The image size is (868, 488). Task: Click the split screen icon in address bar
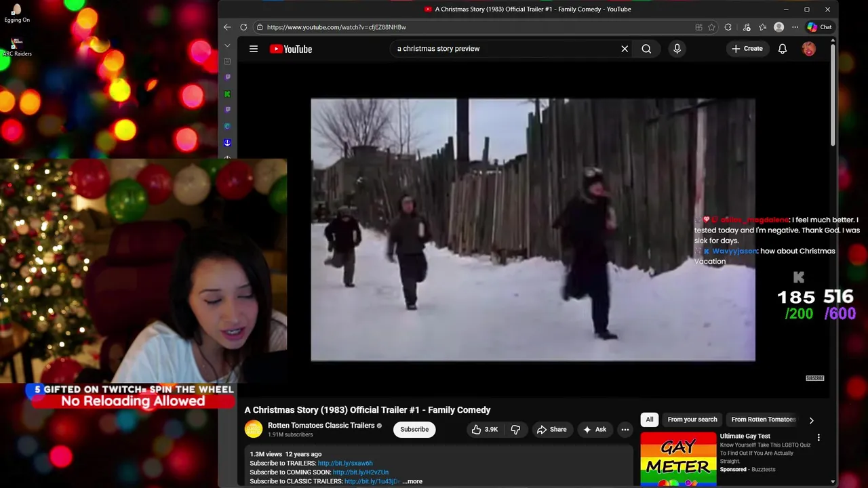(x=698, y=27)
